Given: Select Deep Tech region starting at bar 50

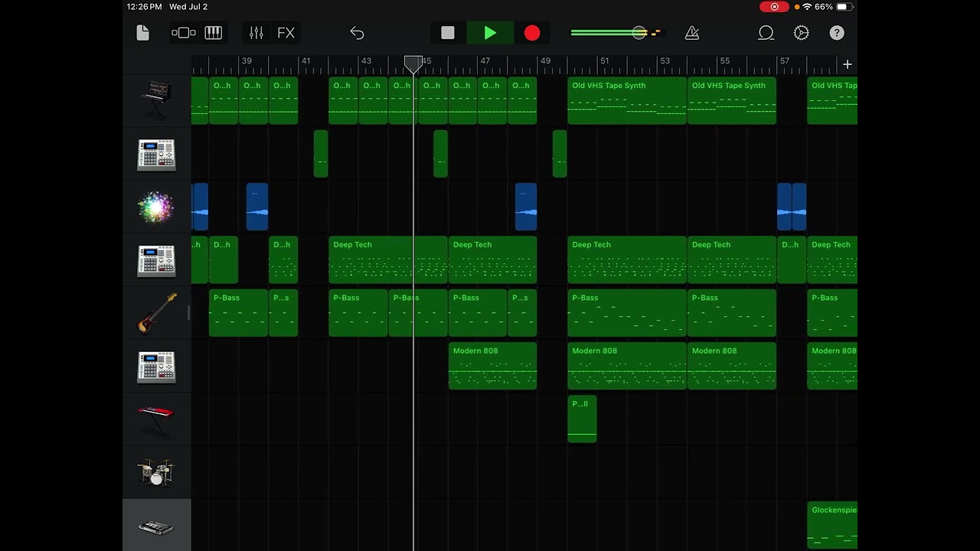Looking at the screenshot, I should point(627,260).
